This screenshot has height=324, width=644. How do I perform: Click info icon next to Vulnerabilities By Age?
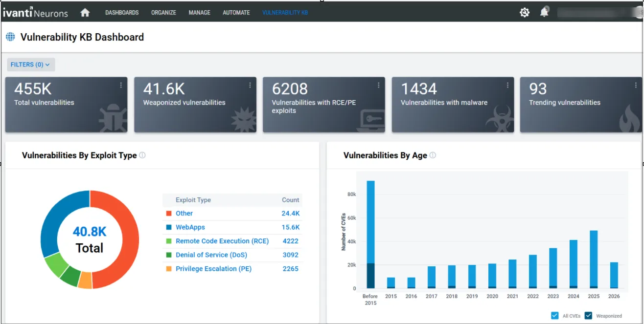[433, 155]
